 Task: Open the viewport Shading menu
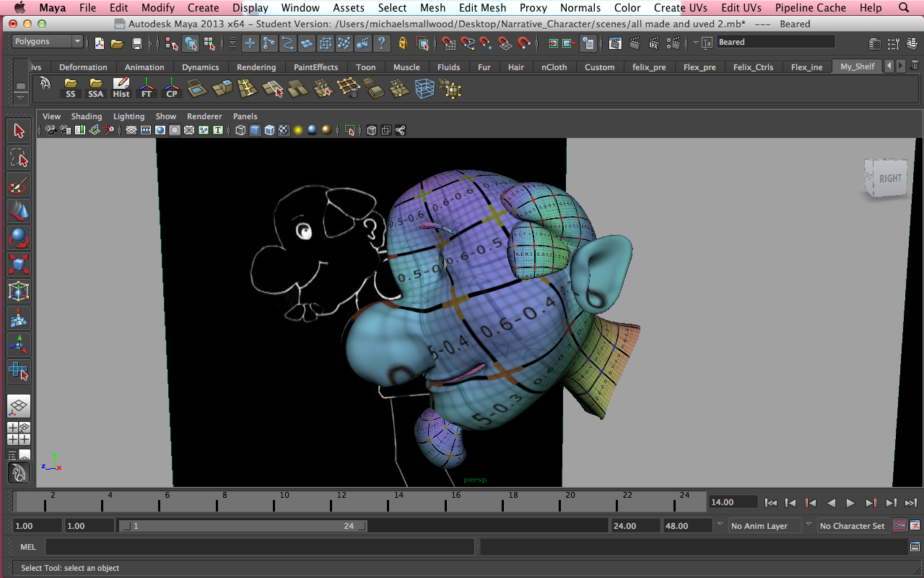click(x=86, y=116)
